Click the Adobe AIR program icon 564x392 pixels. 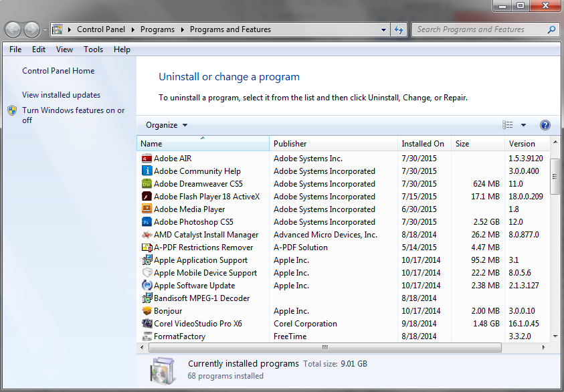click(x=147, y=159)
